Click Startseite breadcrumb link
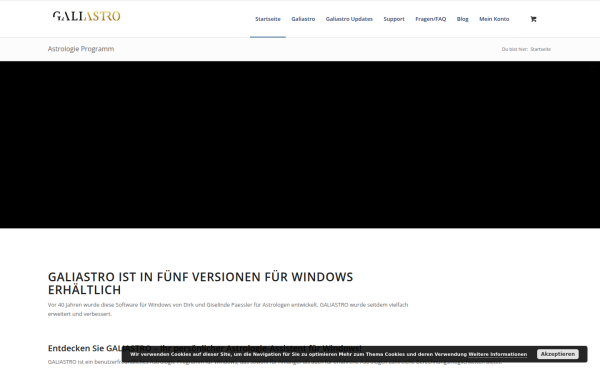Screen dimensions: 600x375 coord(540,49)
